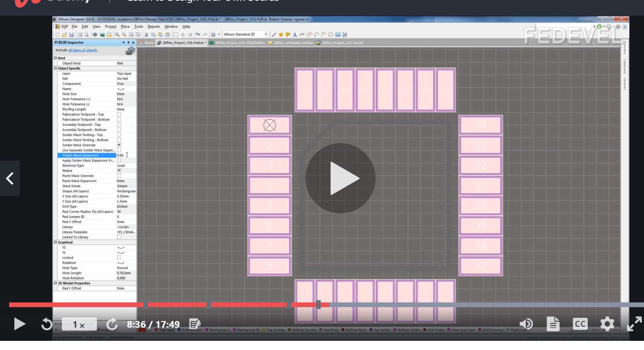Open video settings gear

pyautogui.click(x=607, y=324)
